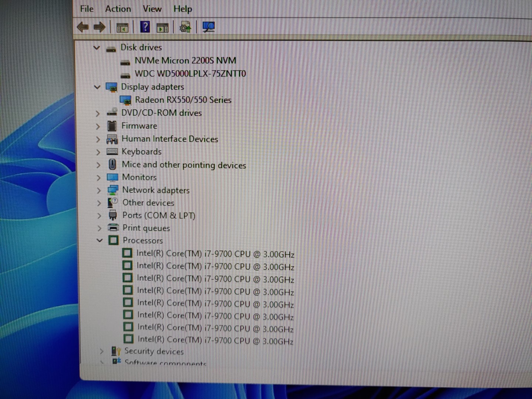Expand the Monitors node

pyautogui.click(x=98, y=178)
